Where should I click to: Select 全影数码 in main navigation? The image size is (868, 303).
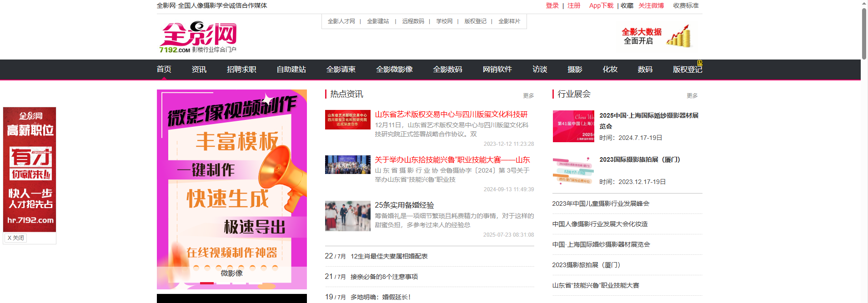(447, 69)
